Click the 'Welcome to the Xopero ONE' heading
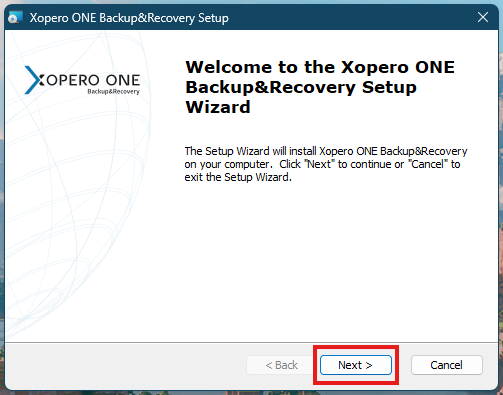 320,87
